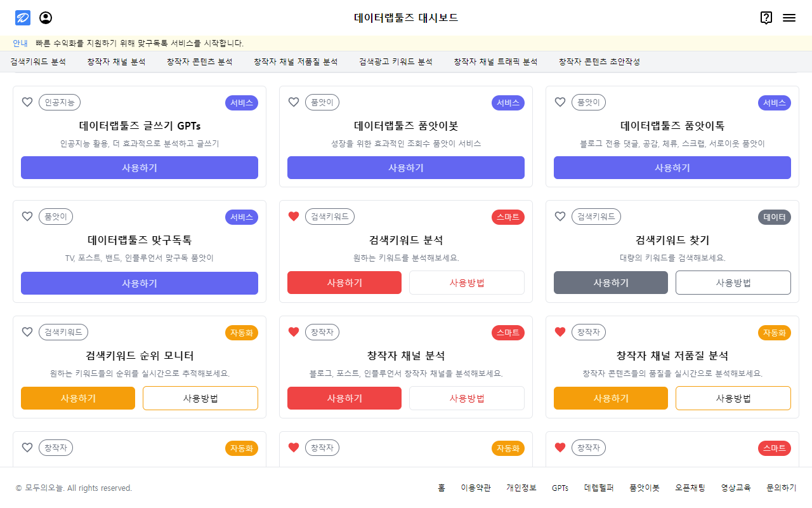Open the 창작자 콘텐츠 초안작성 tab
The width and height of the screenshot is (812, 508).
599,62
